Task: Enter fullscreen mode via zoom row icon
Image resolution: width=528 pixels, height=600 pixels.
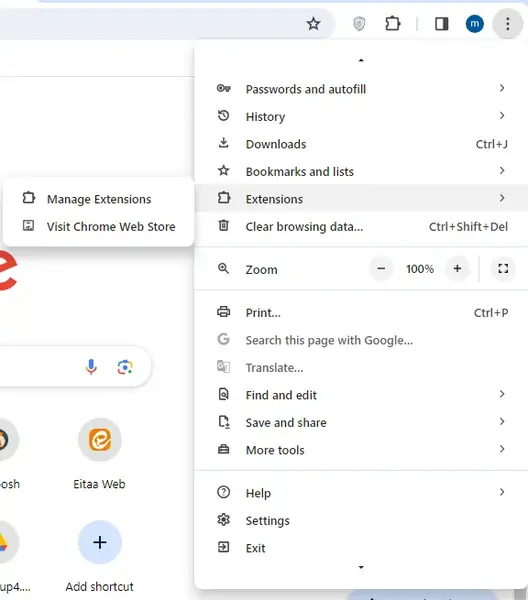Action: point(503,269)
